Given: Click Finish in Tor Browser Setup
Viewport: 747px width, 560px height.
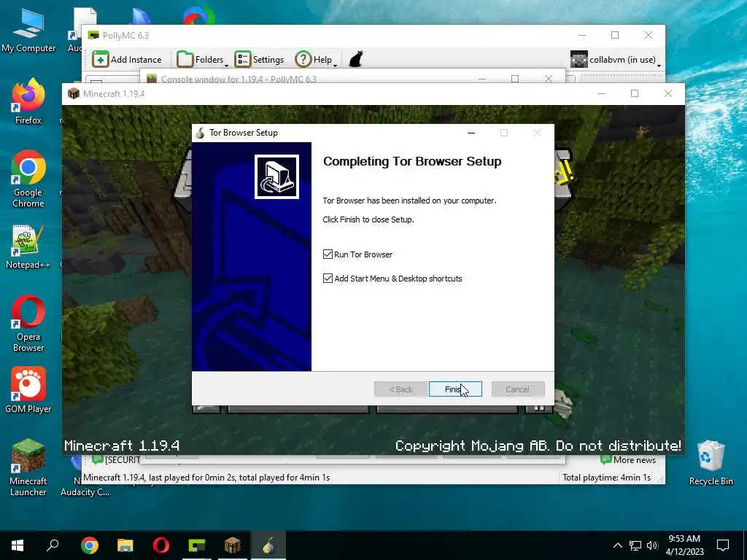Looking at the screenshot, I should pyautogui.click(x=455, y=389).
